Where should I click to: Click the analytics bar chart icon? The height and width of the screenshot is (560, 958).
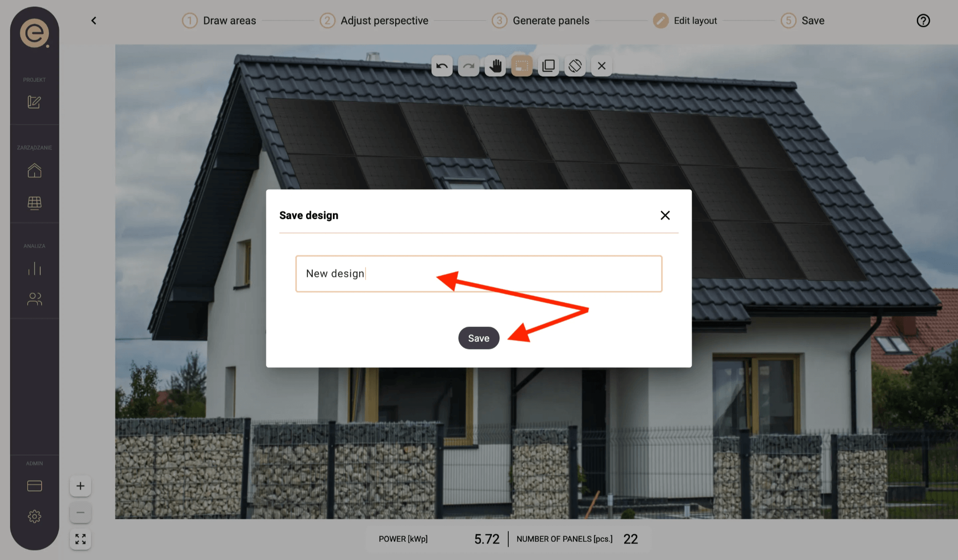point(34,269)
